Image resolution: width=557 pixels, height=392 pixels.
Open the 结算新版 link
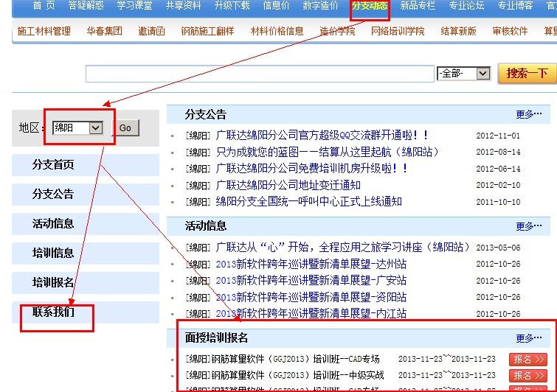point(458,31)
